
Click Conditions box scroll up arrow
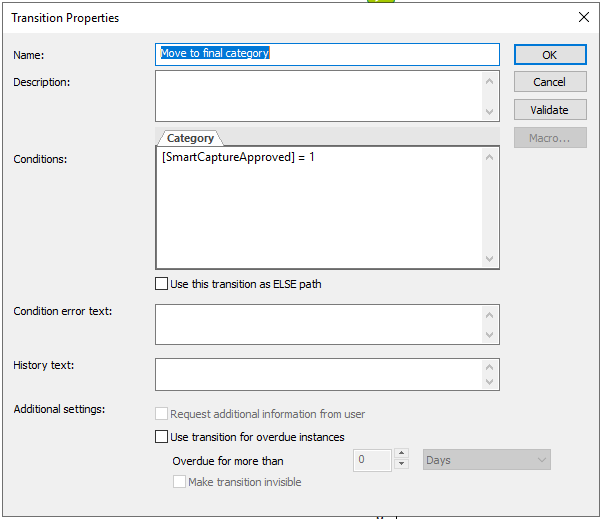point(490,157)
